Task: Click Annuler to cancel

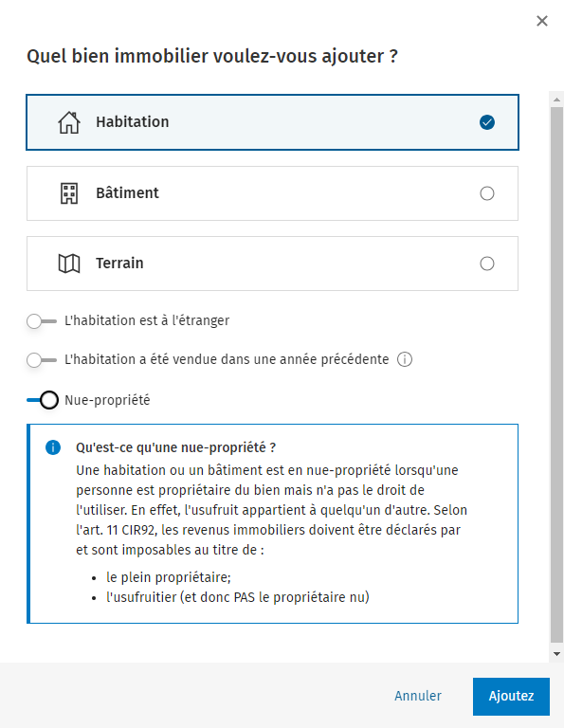Action: (418, 696)
